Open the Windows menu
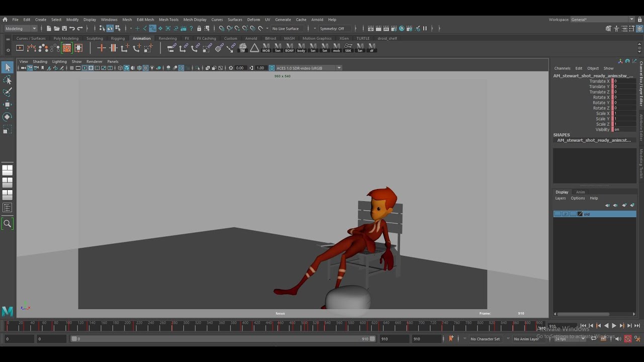This screenshot has height=362, width=644. pos(109,20)
